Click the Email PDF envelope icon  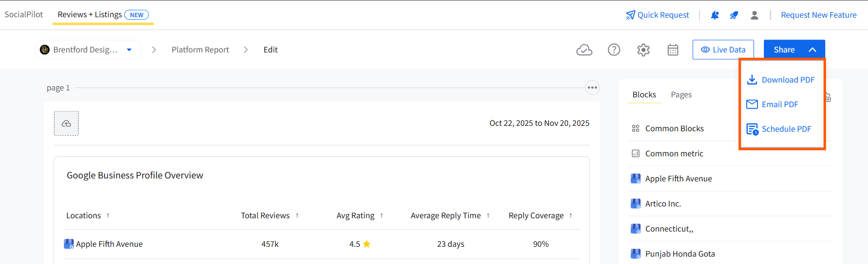coord(752,104)
